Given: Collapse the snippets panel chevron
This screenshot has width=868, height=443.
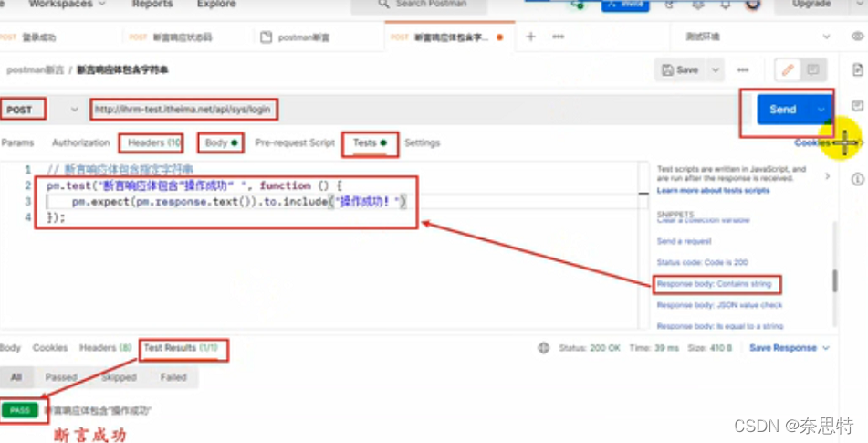Looking at the screenshot, I should (x=828, y=176).
